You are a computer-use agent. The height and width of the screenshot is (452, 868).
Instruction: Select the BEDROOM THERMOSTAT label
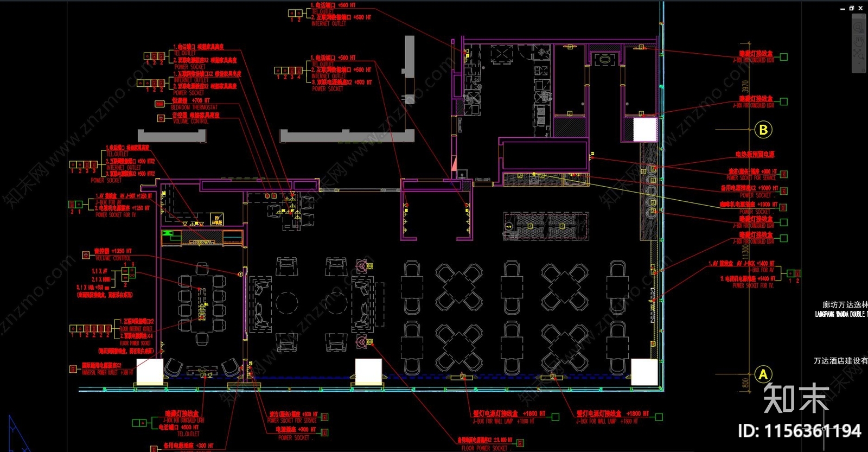click(x=194, y=107)
